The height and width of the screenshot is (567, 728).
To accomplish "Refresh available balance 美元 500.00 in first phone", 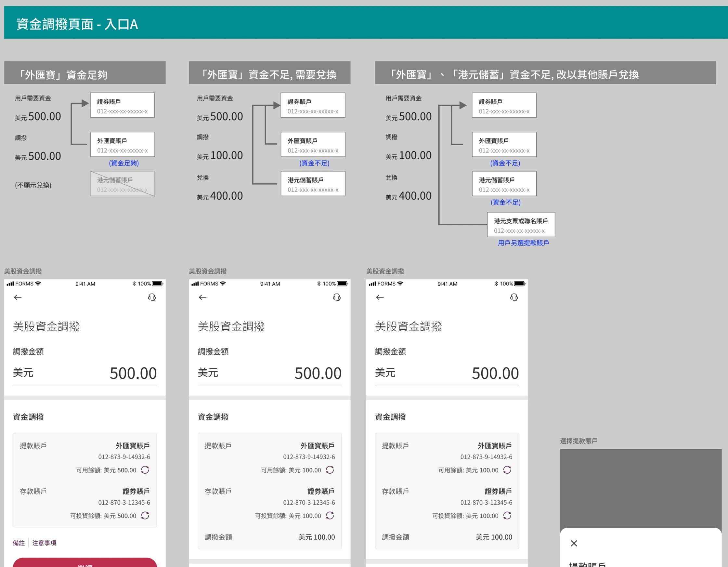I will click(145, 469).
